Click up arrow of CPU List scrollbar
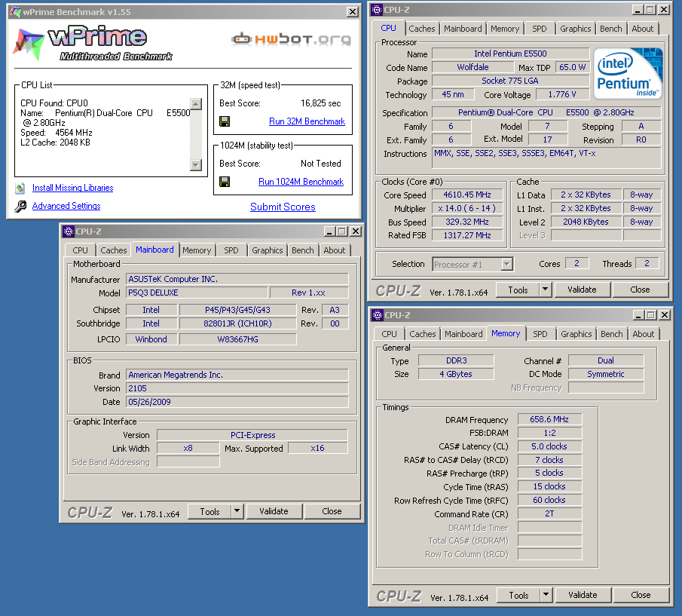 coord(196,104)
